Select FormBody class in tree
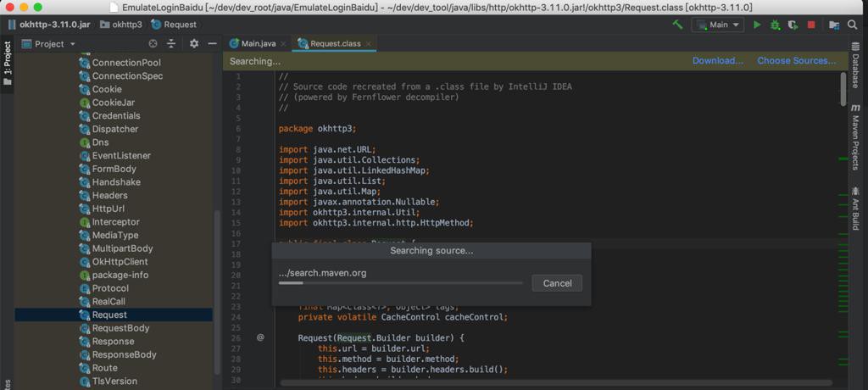 tap(108, 169)
